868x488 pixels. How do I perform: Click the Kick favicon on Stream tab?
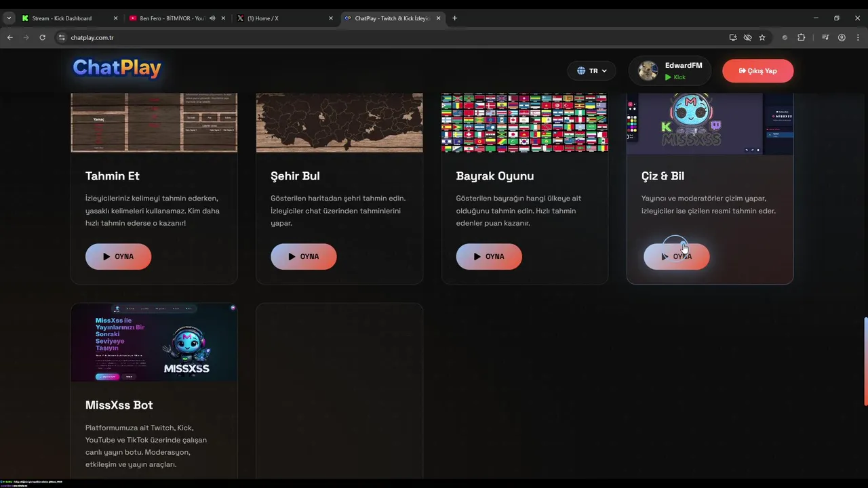click(25, 18)
